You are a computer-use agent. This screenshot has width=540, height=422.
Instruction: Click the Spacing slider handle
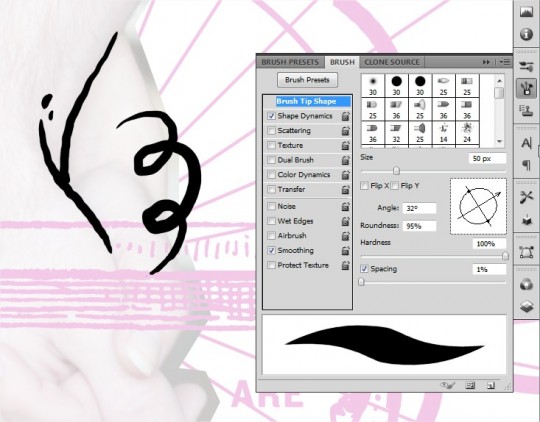(x=361, y=282)
